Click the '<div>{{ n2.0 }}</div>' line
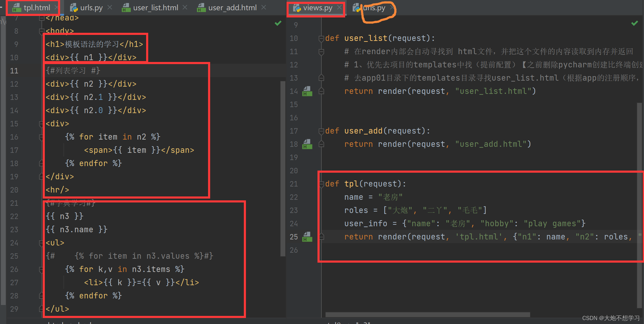 pyautogui.click(x=96, y=110)
